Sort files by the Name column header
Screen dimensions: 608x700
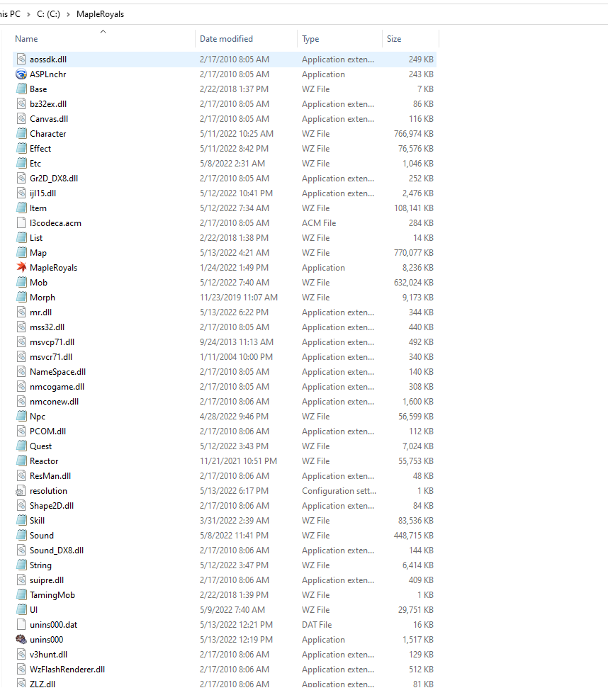(x=26, y=39)
